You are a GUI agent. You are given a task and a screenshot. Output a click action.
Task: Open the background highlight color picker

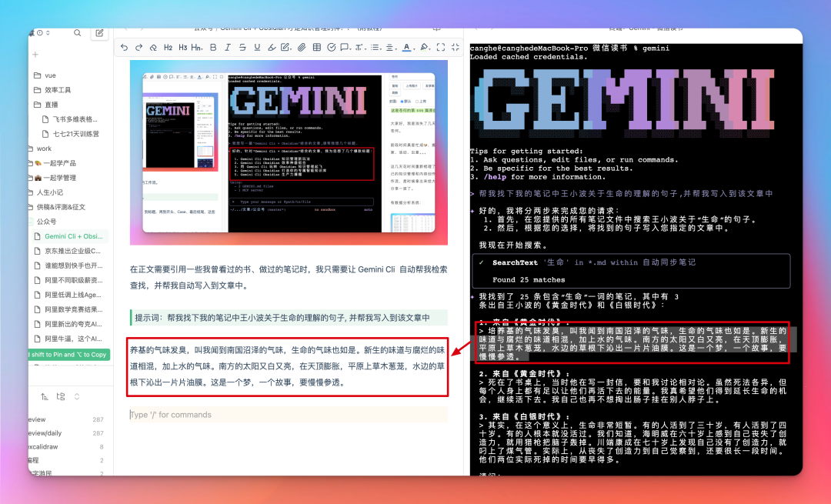(425, 47)
